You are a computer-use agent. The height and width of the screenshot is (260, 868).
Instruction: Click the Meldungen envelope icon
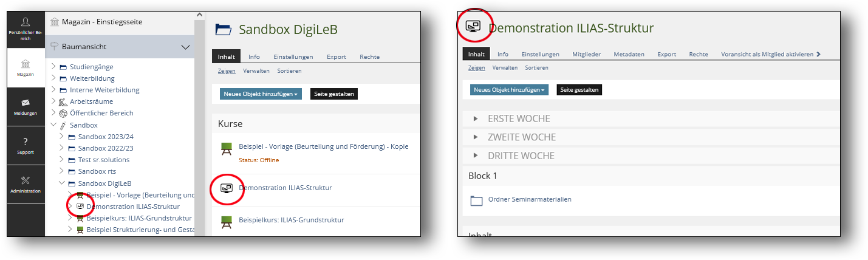click(26, 103)
